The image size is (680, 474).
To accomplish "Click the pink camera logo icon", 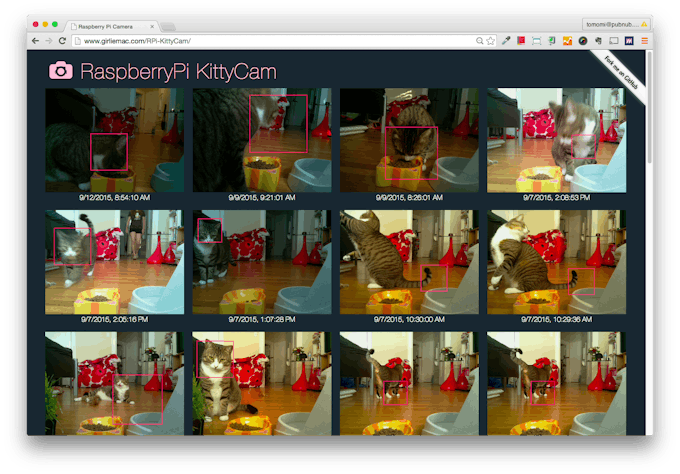I will click(x=61, y=70).
